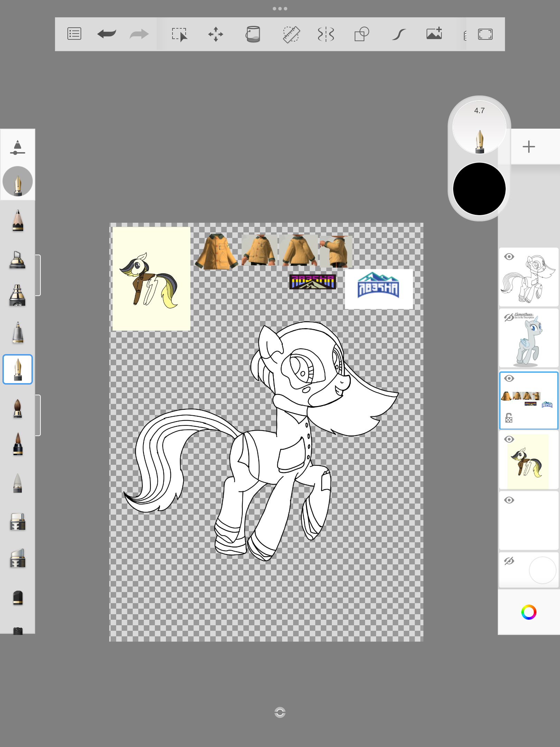The image size is (560, 747).
Task: Select the Pencil brush
Action: (18, 220)
